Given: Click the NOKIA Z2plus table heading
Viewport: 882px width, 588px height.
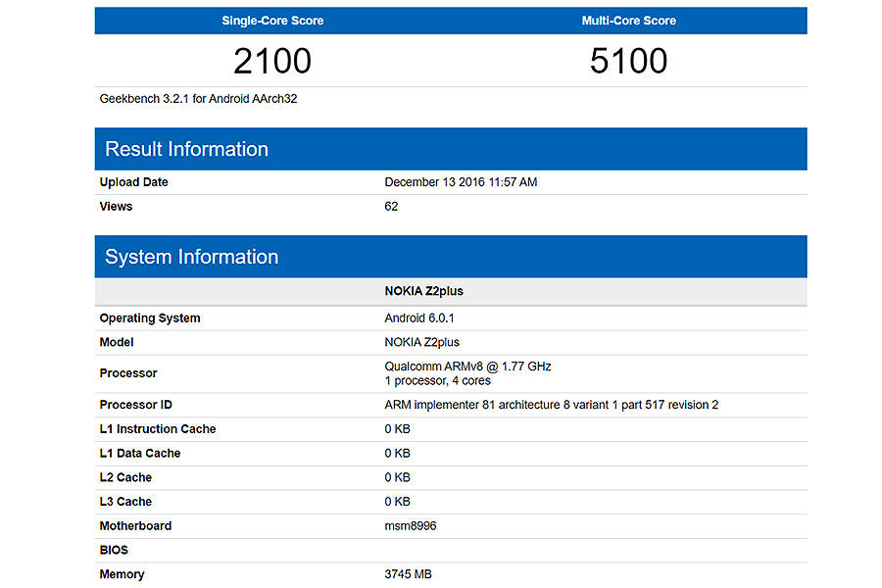Looking at the screenshot, I should (423, 291).
